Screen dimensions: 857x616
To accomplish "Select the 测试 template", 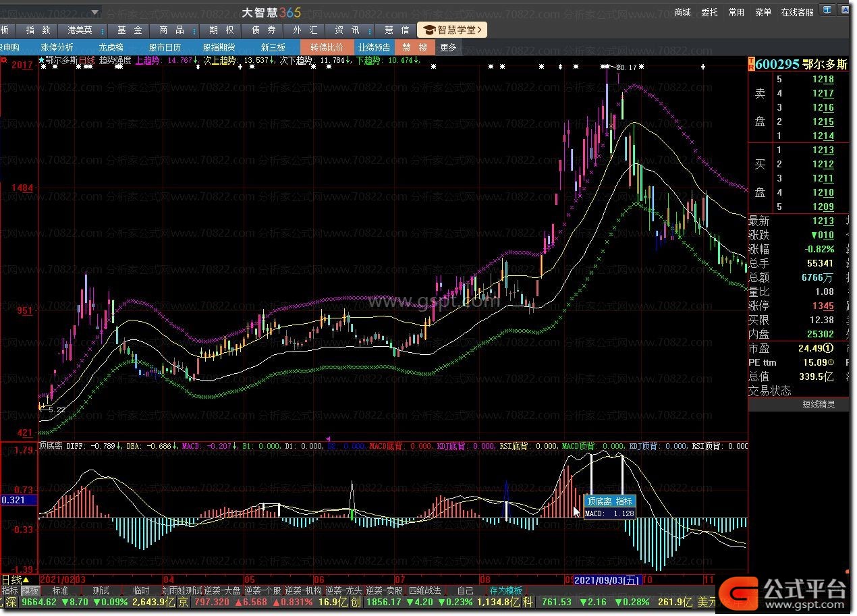I will coord(101,590).
